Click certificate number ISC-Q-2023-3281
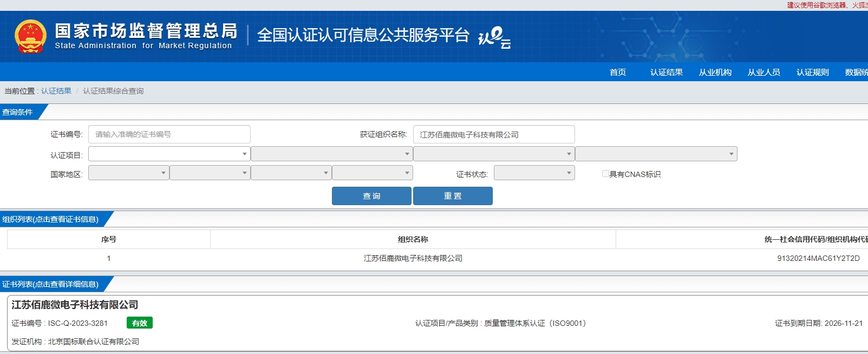 pyautogui.click(x=78, y=323)
